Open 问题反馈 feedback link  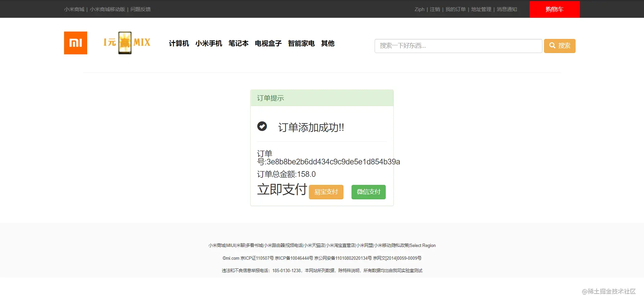[141, 9]
